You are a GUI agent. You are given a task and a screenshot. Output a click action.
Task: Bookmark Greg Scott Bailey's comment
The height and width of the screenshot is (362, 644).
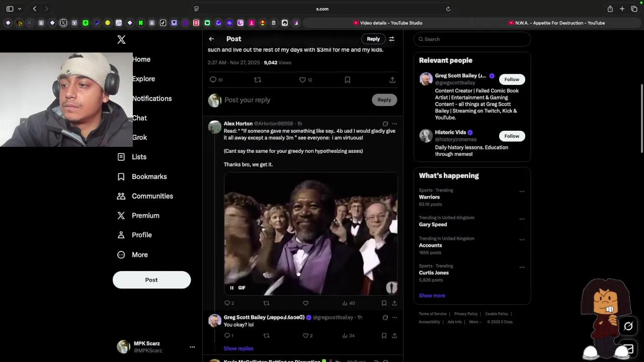point(384,335)
